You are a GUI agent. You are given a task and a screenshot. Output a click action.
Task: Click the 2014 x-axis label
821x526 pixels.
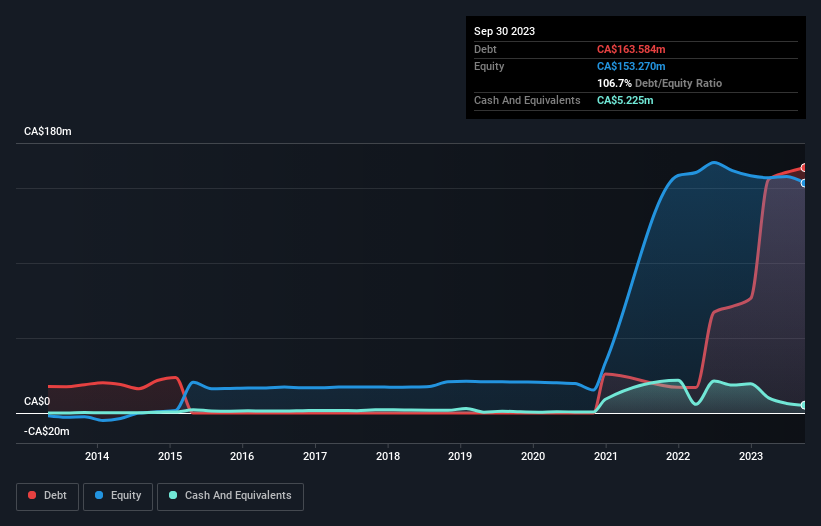(x=97, y=456)
